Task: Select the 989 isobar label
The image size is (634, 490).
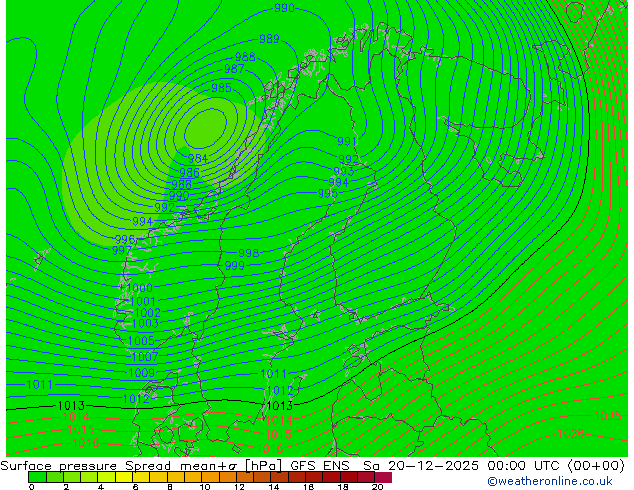Action: tap(269, 39)
